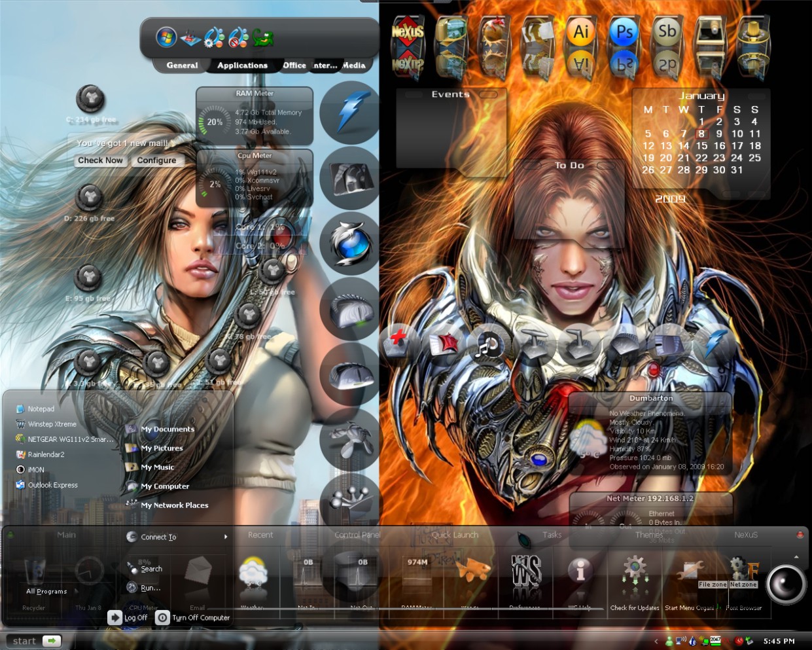Click the Cpu Meter 2% gauge
This screenshot has width=812, height=650.
[215, 184]
